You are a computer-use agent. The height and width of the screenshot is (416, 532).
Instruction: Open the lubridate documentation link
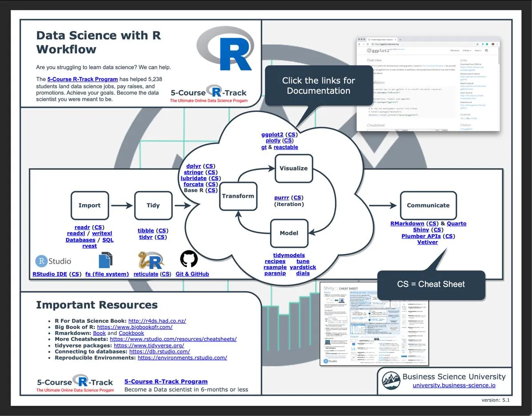(x=193, y=178)
